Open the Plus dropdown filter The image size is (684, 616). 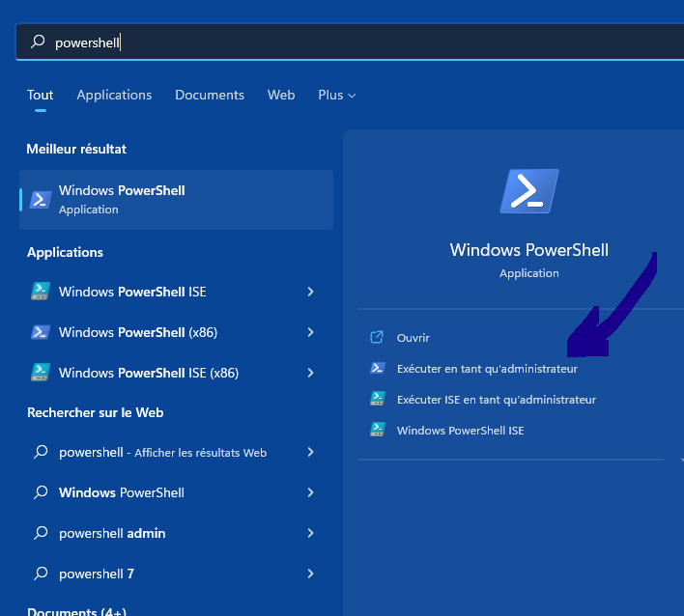[336, 95]
